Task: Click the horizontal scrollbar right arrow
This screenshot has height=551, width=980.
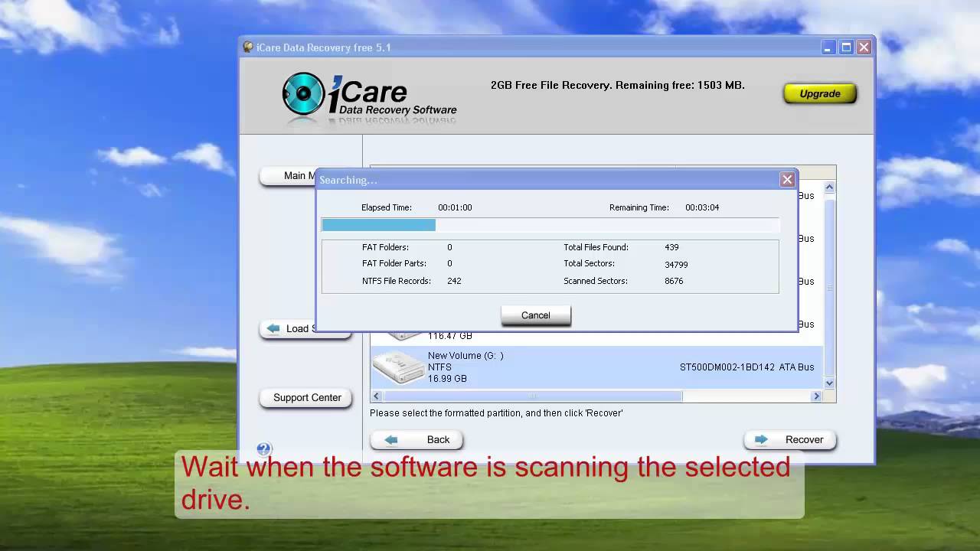Action: point(816,396)
